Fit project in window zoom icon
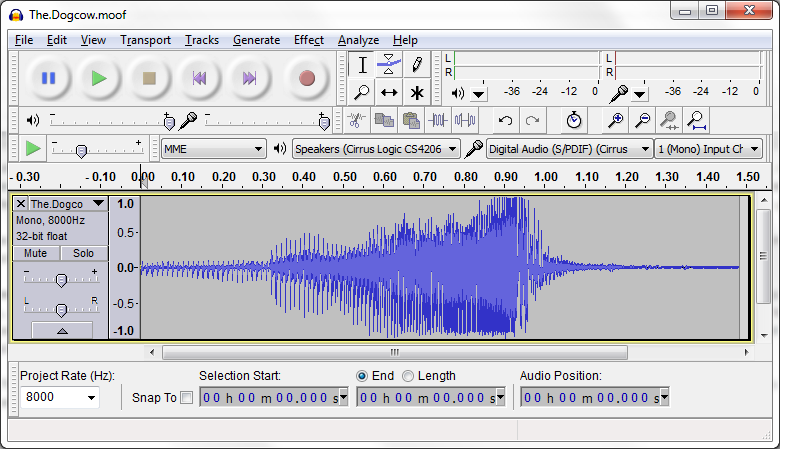Screen dimensions: 800x450 click(x=696, y=120)
